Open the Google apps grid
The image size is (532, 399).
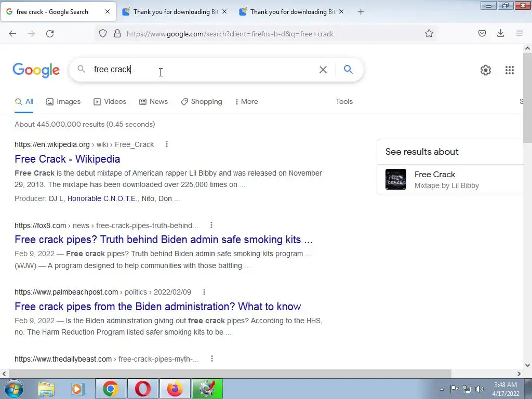(509, 70)
